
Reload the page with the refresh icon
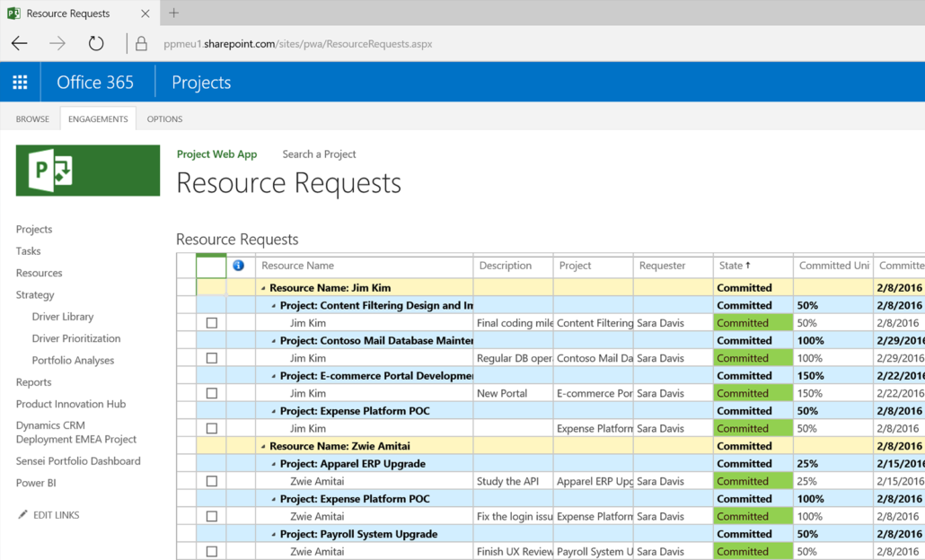tap(95, 43)
